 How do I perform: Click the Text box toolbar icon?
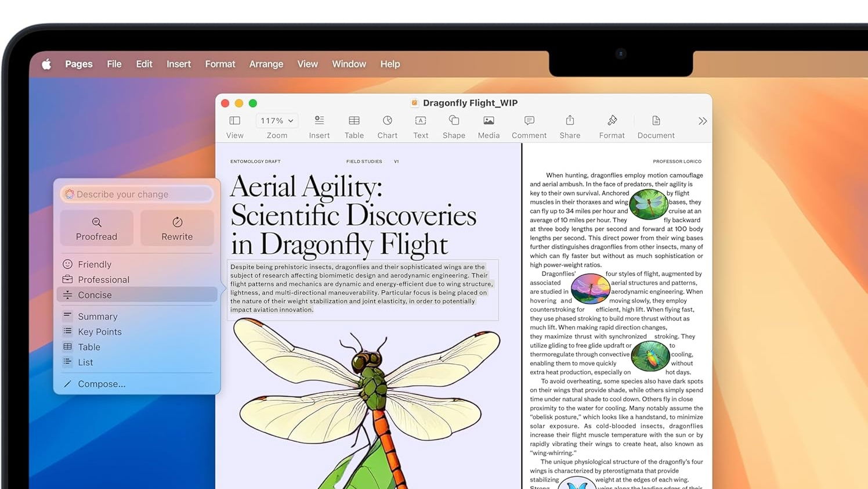(421, 120)
